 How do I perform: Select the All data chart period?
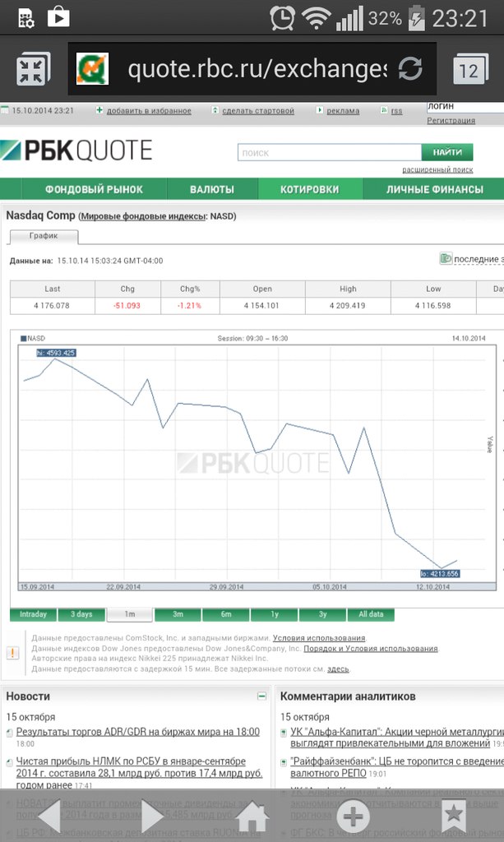coord(371,614)
